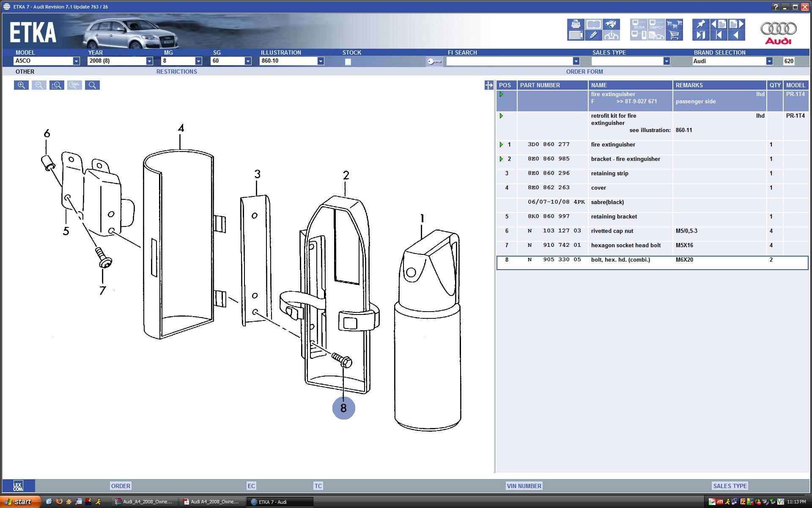Image resolution: width=812 pixels, height=508 pixels.
Task: Click the EC button in the bottom bar
Action: (x=251, y=486)
